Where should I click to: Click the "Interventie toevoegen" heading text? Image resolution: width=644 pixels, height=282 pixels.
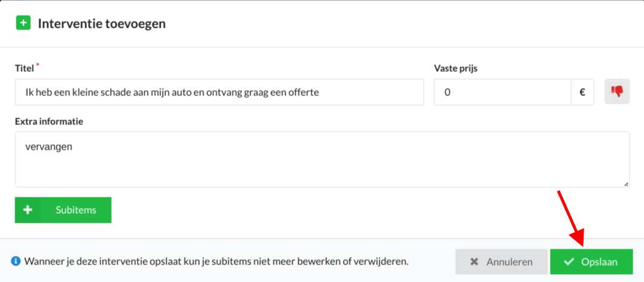tap(101, 24)
